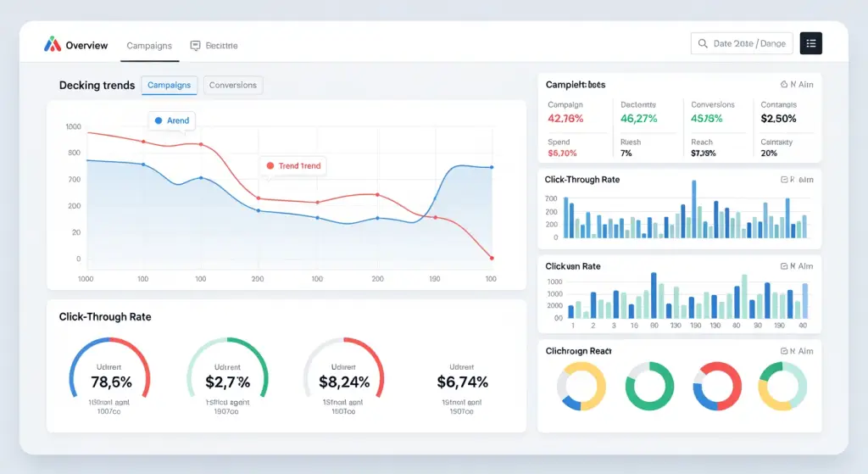Select the Campaigns chart filter button
The height and width of the screenshot is (474, 868).
coord(170,85)
